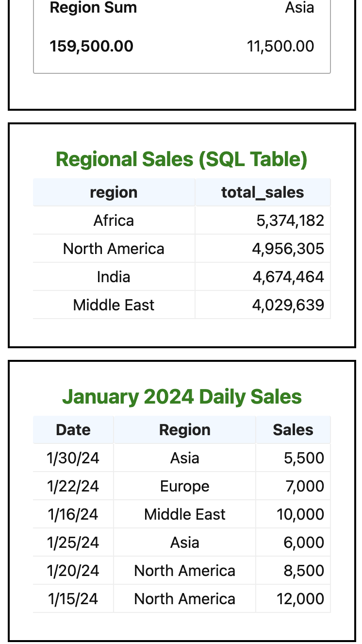
Task: Click the capitalized Region header in Daily Sales
Action: click(184, 430)
